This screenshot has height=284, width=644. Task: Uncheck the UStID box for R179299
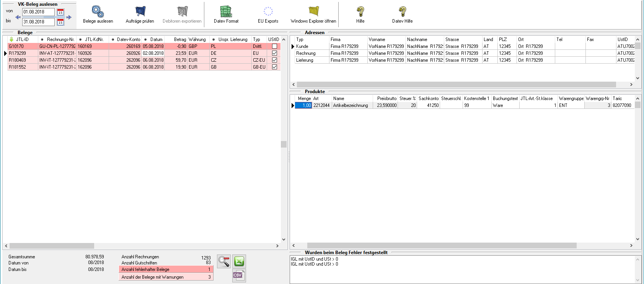coord(274,53)
